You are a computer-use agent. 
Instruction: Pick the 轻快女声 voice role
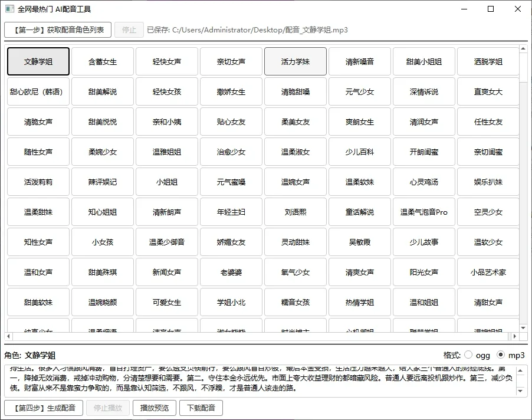pos(167,61)
